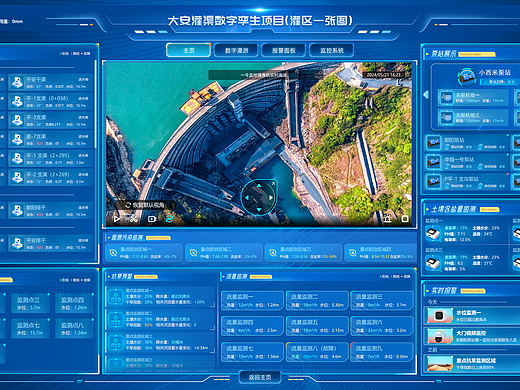Switch to the 监控系统 tab

point(332,50)
